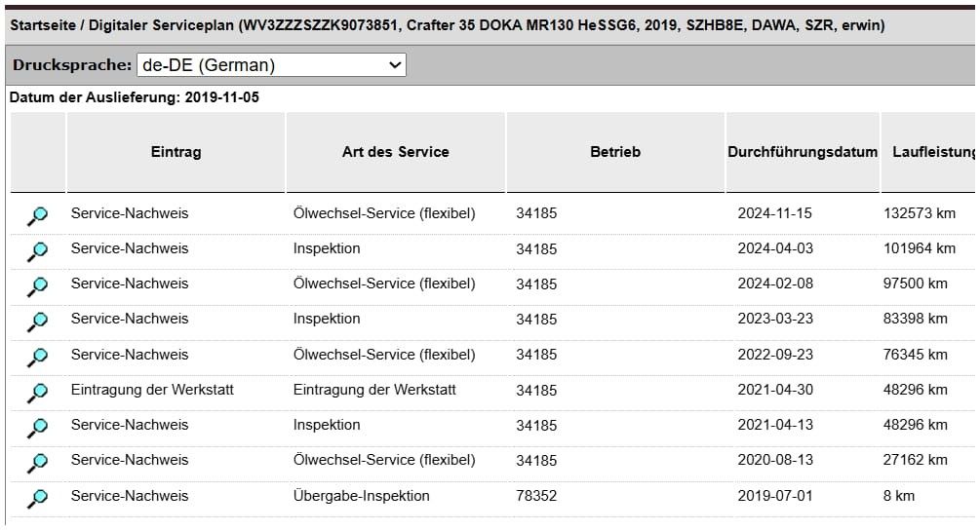Screen dimensions: 980x530
Task: Click the 132573 km mileage cell
Action: coord(920,213)
